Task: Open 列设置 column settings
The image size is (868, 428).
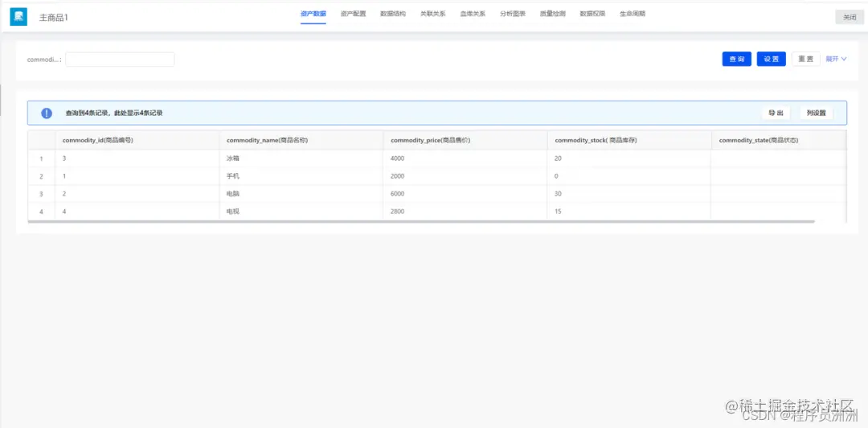Action: tap(816, 113)
